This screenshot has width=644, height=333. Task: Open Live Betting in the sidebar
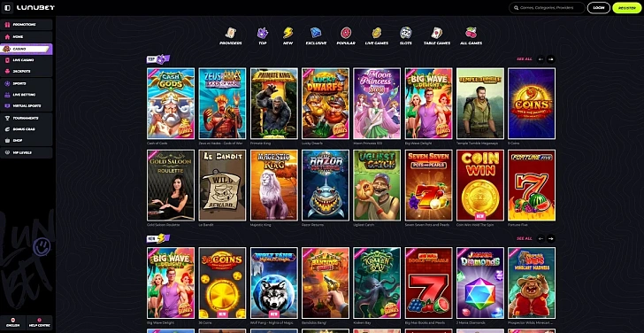point(27,95)
